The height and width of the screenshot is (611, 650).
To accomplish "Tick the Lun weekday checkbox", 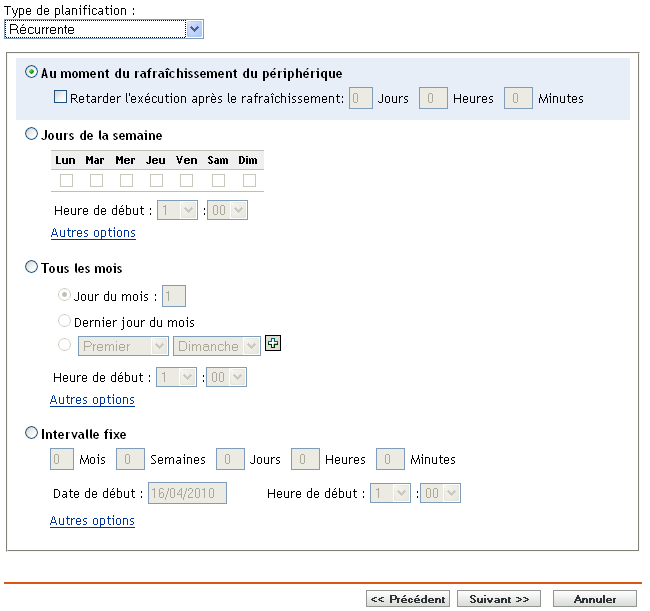I will click(66, 180).
